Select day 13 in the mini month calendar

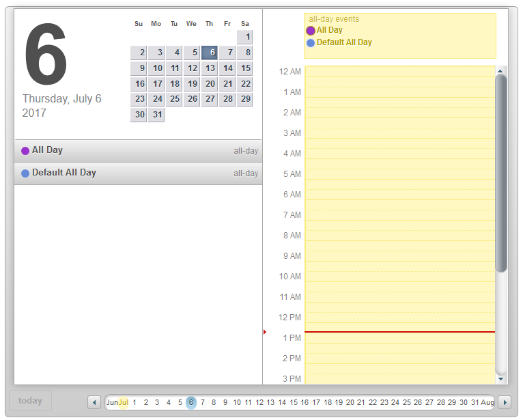pyautogui.click(x=210, y=68)
